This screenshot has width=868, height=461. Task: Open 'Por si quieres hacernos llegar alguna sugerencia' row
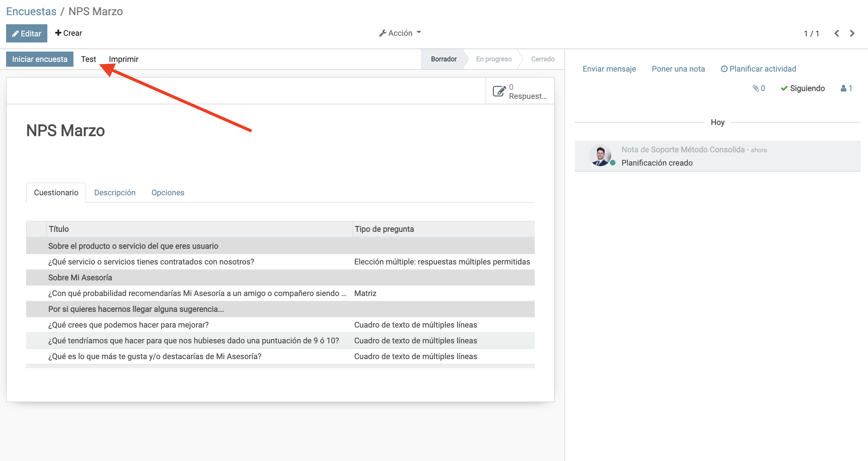point(280,309)
